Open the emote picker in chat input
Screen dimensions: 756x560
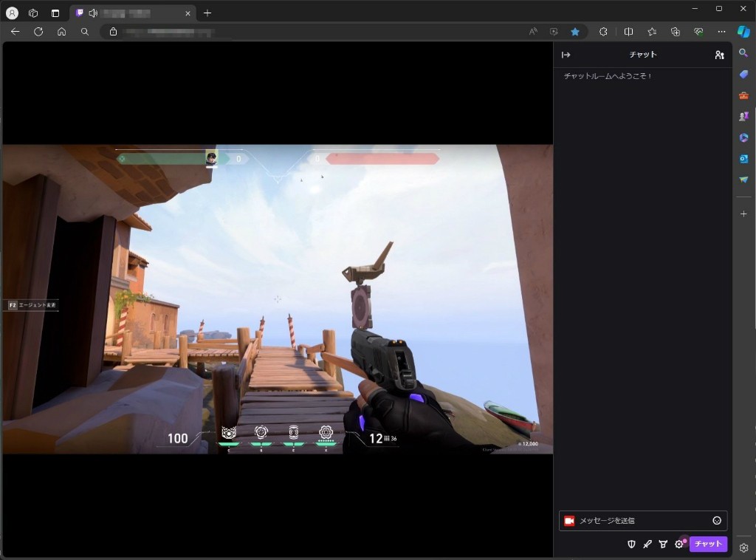716,521
